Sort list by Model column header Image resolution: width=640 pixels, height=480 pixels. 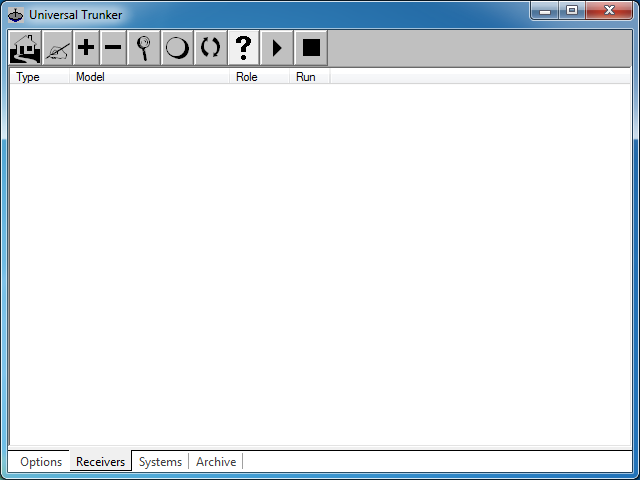pos(149,77)
